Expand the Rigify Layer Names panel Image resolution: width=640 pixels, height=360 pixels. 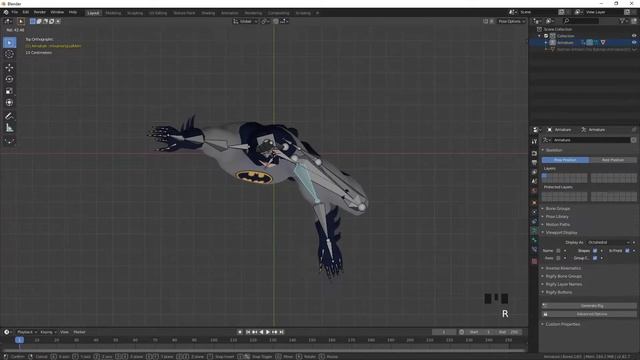564,284
